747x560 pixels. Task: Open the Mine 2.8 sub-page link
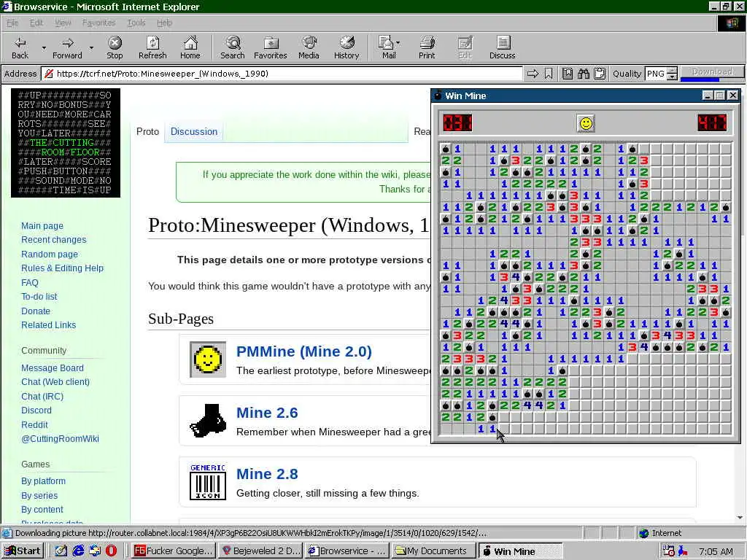[267, 474]
